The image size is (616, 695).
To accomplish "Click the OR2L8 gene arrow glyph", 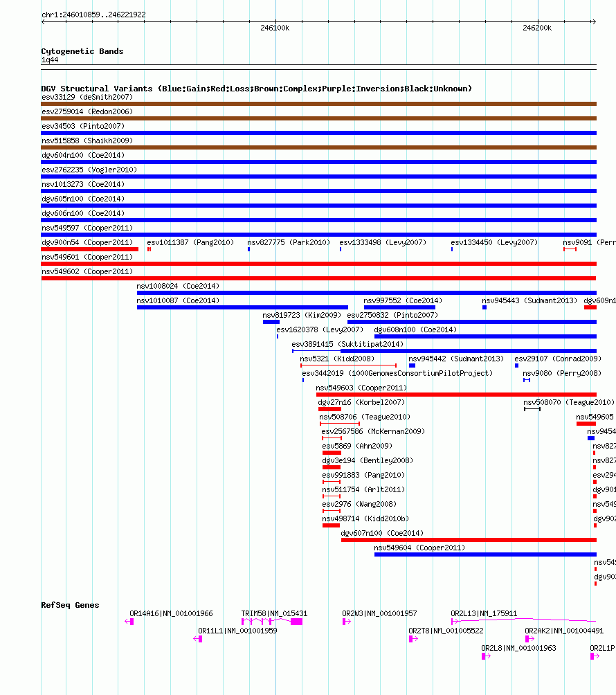I will tap(486, 656).
